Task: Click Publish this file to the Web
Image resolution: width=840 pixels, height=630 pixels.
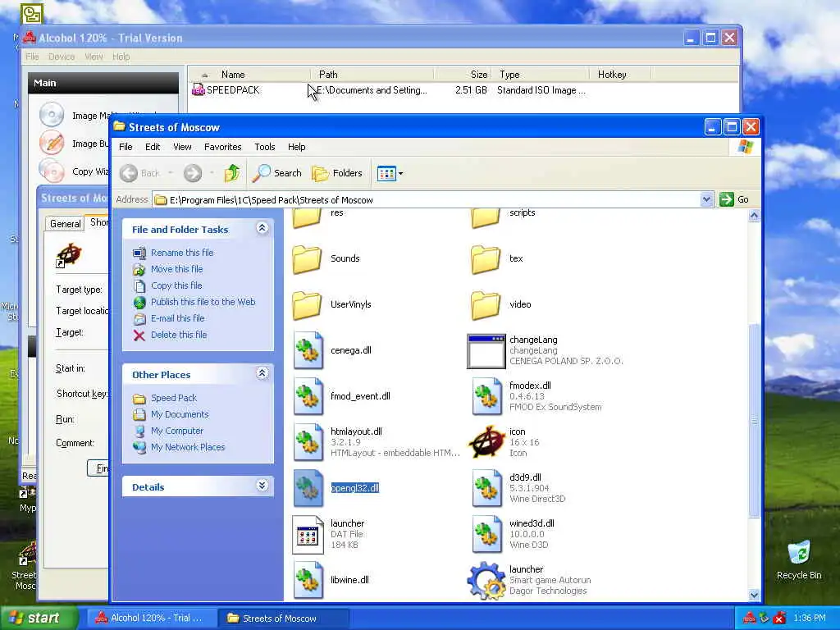Action: pyautogui.click(x=203, y=302)
